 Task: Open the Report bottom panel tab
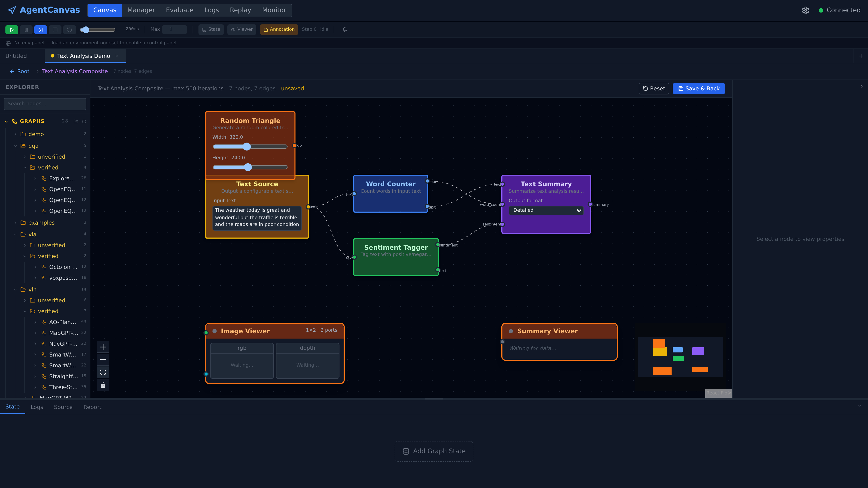click(x=92, y=407)
